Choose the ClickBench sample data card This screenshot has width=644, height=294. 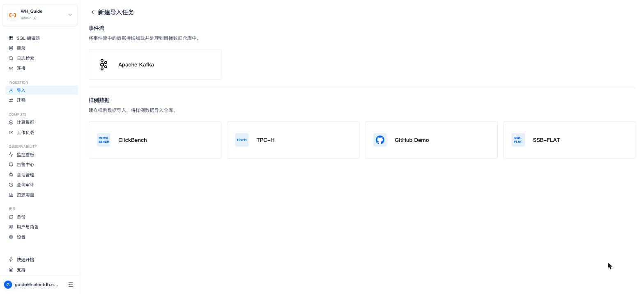155,140
